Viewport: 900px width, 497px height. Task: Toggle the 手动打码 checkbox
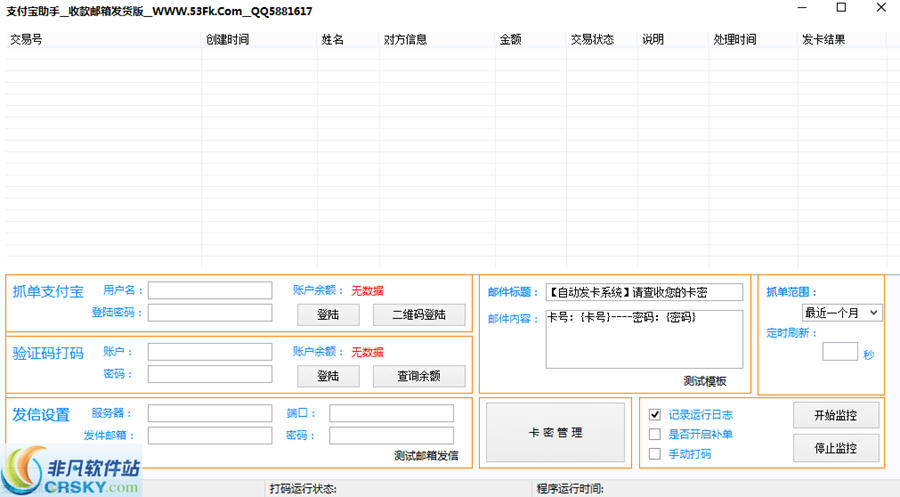click(x=654, y=454)
